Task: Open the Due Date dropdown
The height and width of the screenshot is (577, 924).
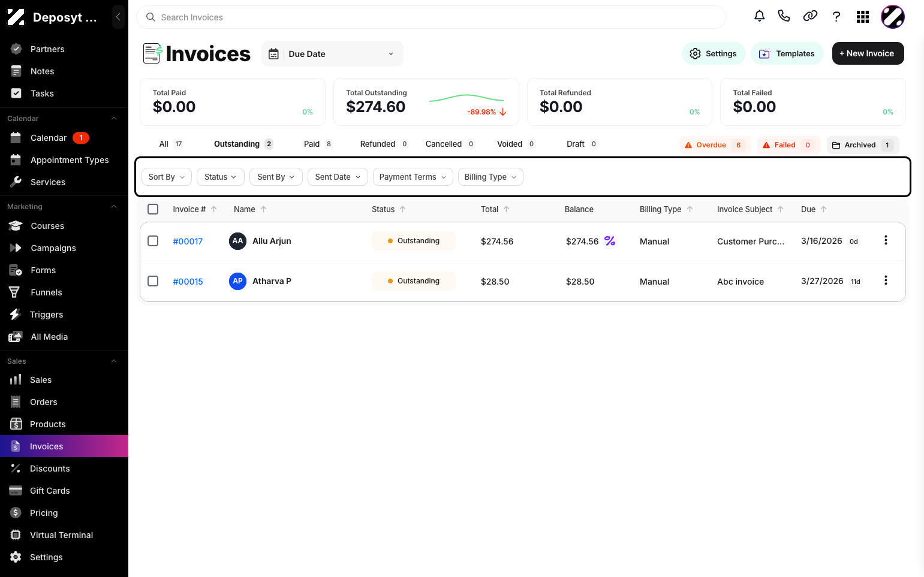Action: [x=332, y=54]
